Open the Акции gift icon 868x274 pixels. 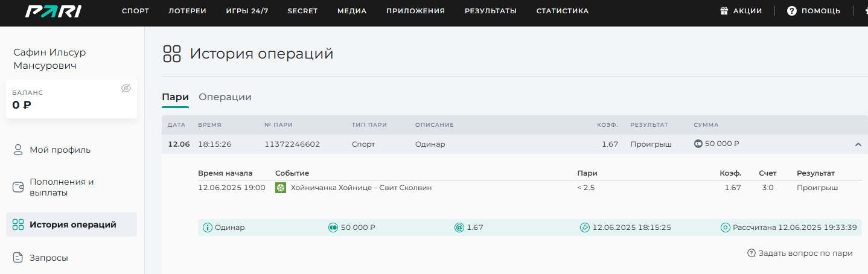point(724,11)
